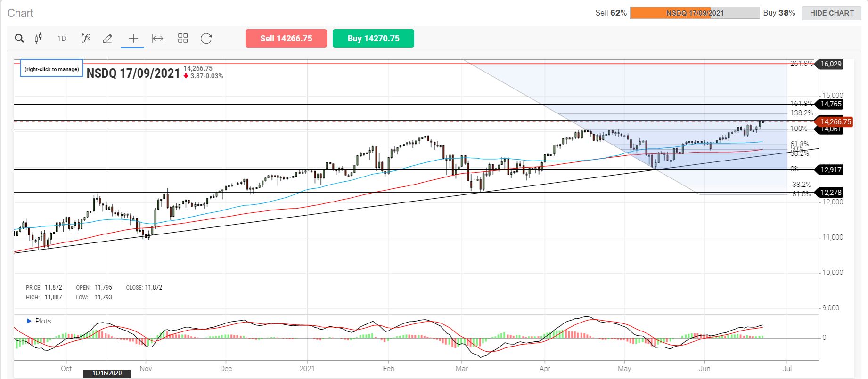Click the Sell 62% sentiment text
This screenshot has height=379, width=868.
611,13
